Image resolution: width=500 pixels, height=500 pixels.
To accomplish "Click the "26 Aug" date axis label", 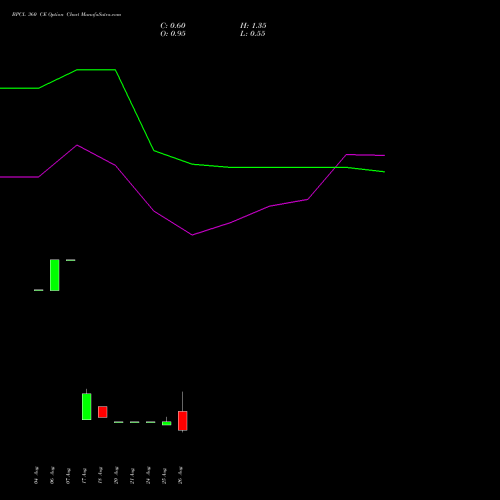I will pos(180,475).
